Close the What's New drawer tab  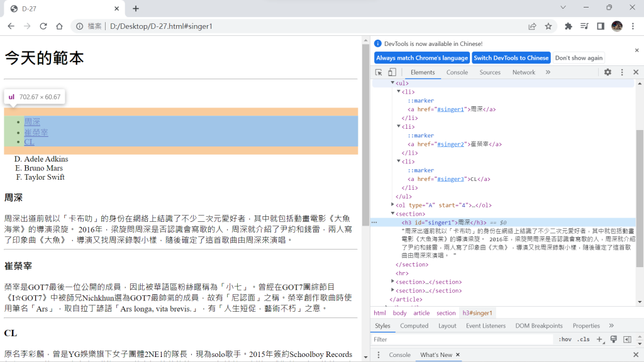(458, 354)
